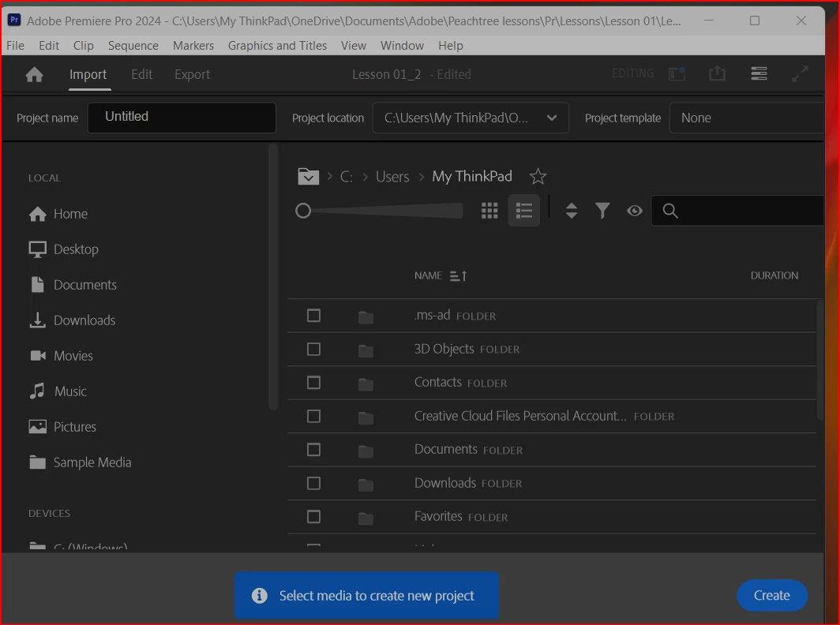Open the sort options icon

[x=572, y=211]
